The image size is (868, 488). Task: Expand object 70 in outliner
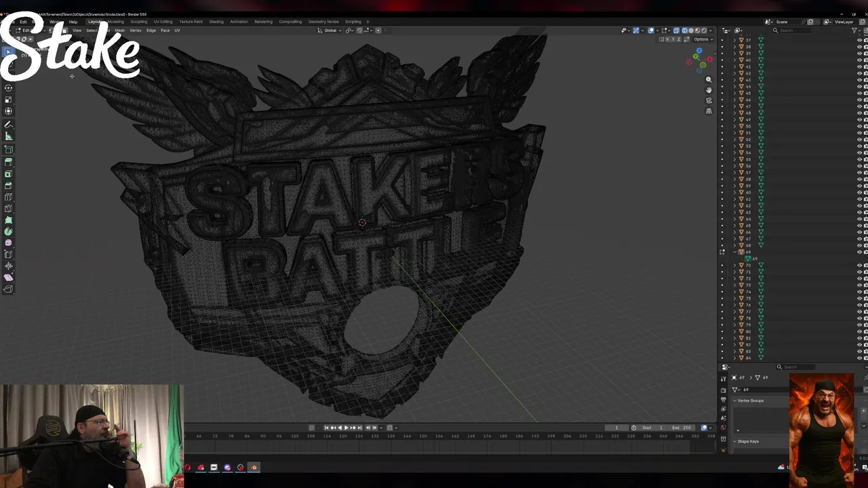tap(734, 265)
